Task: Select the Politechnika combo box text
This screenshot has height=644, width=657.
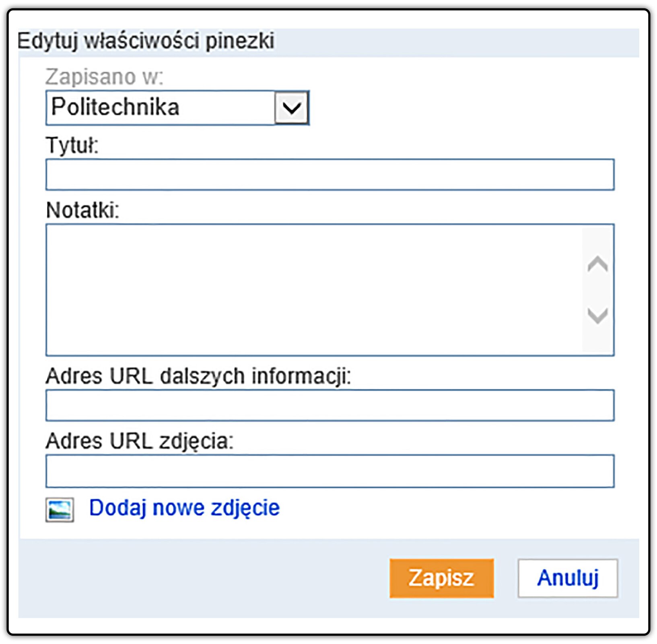Action: [x=115, y=107]
